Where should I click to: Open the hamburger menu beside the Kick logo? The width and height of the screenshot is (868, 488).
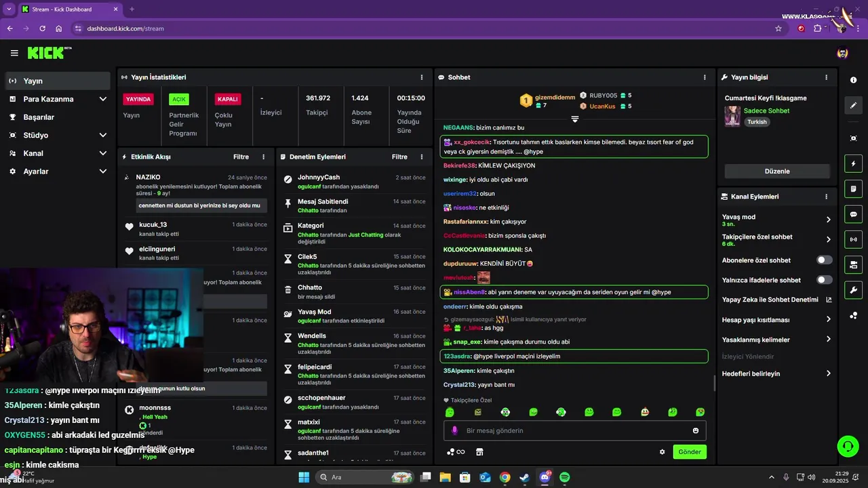(14, 53)
